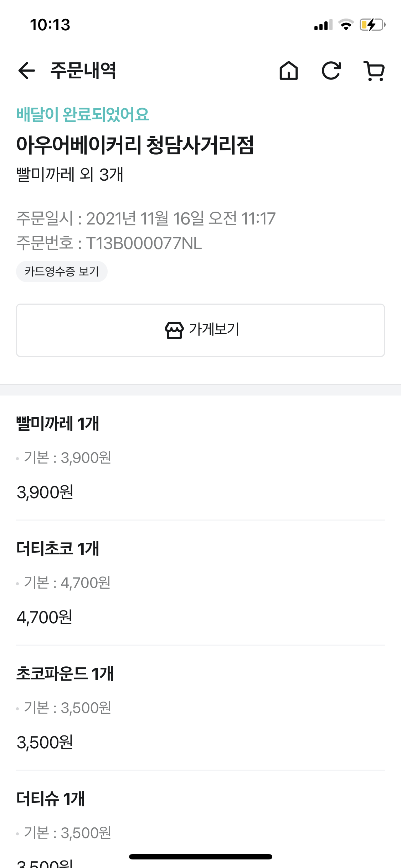The image size is (401, 868).
Task: Tap the store icon in 가게보기
Action: [174, 330]
